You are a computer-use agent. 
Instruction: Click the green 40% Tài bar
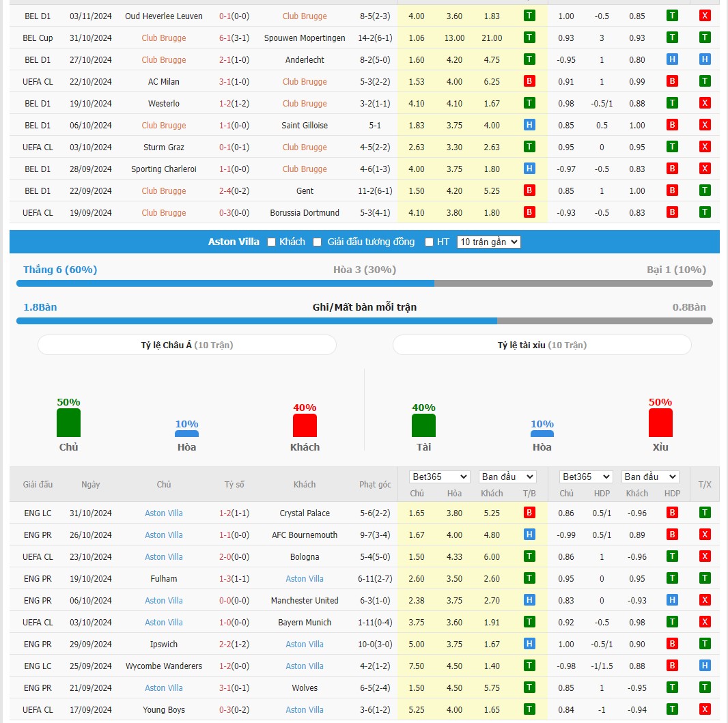pos(423,425)
